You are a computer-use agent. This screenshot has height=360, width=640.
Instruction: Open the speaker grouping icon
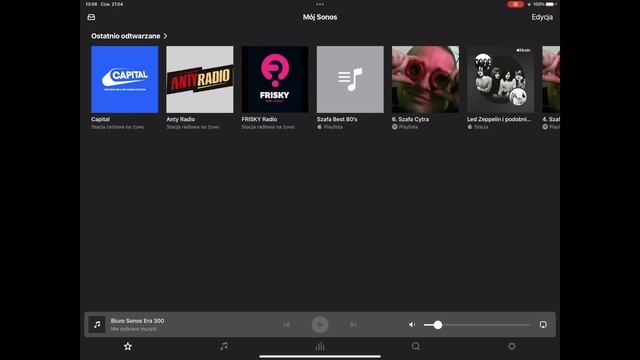pos(543,324)
